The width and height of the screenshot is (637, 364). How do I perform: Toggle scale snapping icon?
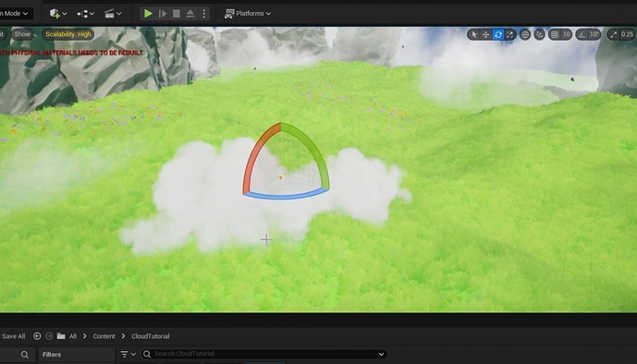click(x=613, y=34)
